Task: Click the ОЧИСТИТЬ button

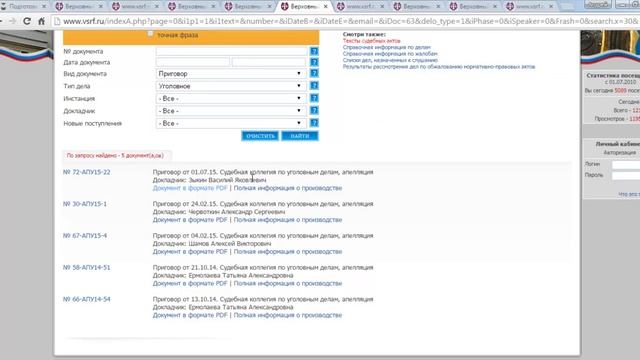Action: coord(260,136)
